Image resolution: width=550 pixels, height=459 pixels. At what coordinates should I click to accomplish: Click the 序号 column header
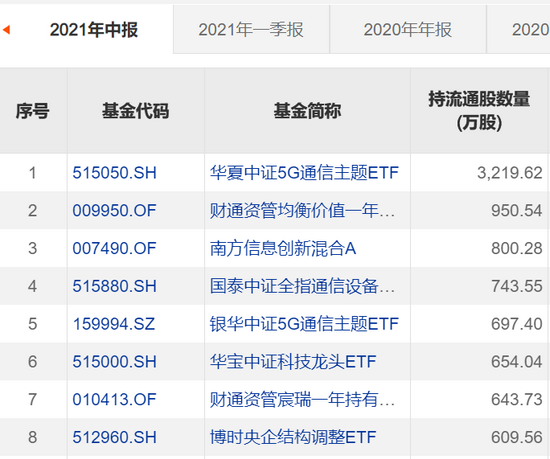tap(33, 111)
